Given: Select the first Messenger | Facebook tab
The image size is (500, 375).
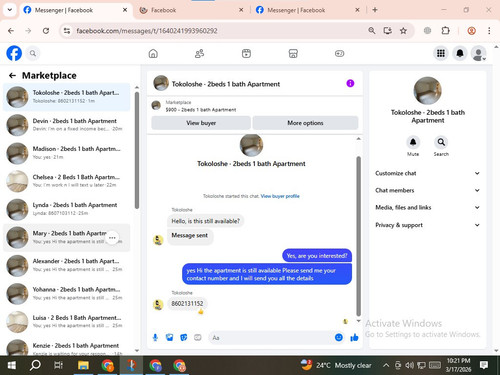Looking at the screenshot, I should point(75,10).
